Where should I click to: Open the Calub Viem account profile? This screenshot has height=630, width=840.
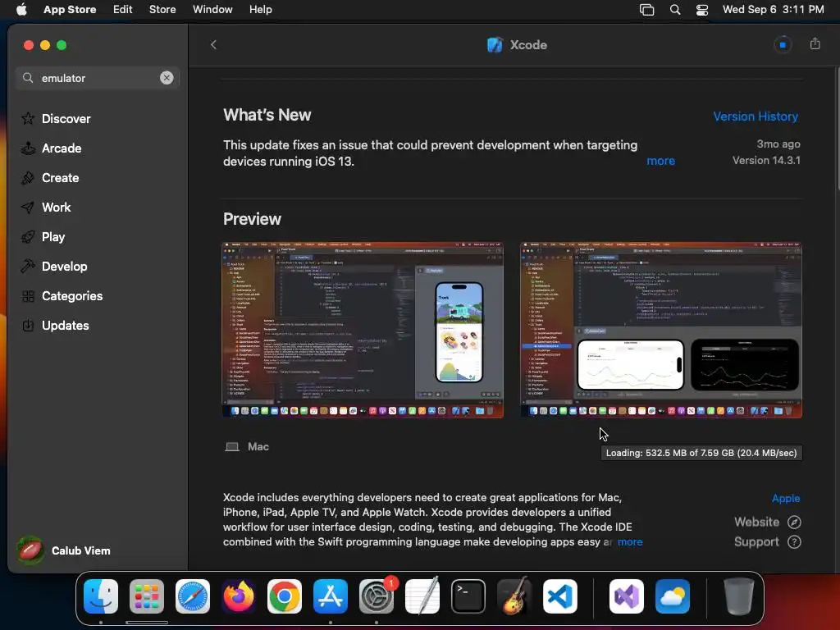(63, 550)
